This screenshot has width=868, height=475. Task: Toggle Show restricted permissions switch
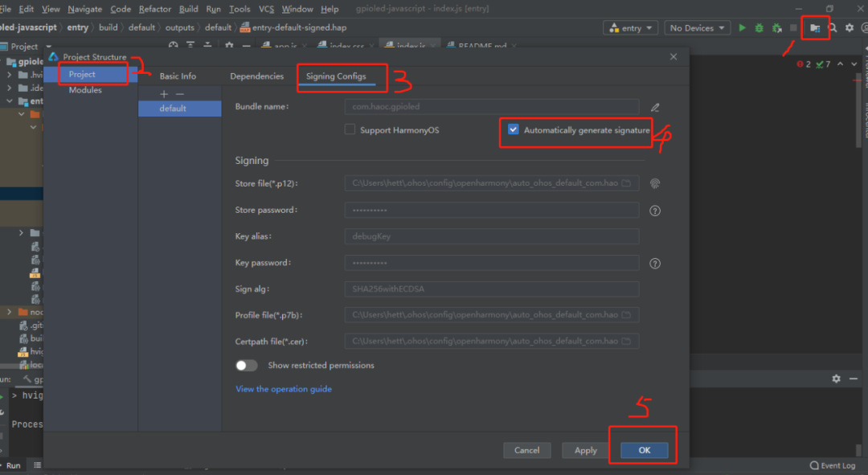pos(247,366)
